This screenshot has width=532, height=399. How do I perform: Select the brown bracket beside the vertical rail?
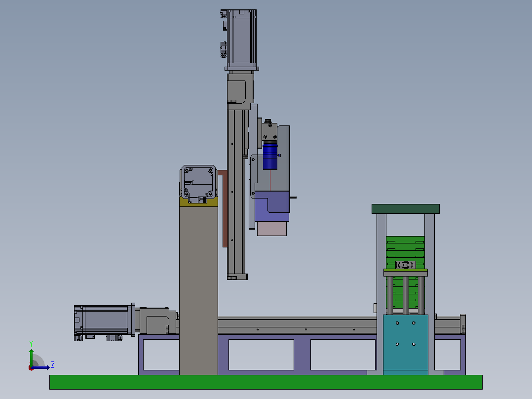click(224, 208)
